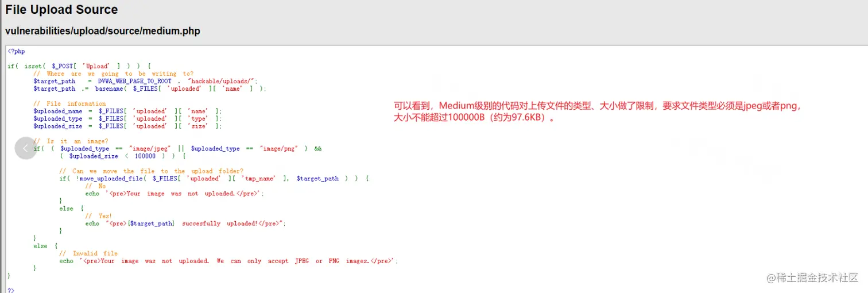Image resolution: width=868 pixels, height=293 pixels.
Task: Click the vulnerabilities/upload/source/medium.php path text
Action: [103, 31]
